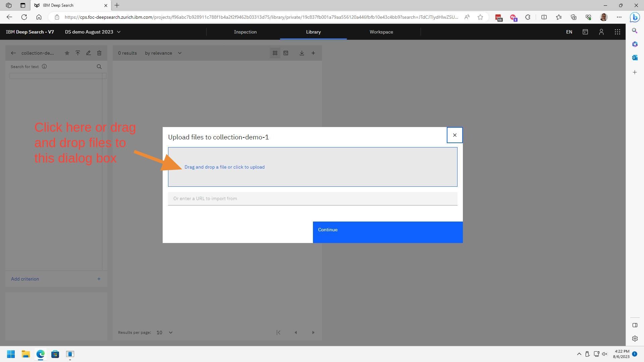Favorite the collection with star icon

(x=67, y=53)
